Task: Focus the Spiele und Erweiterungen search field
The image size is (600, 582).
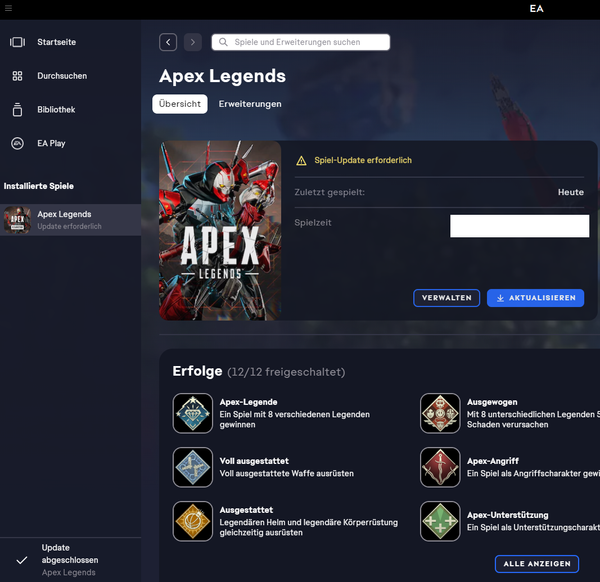Action: point(301,42)
